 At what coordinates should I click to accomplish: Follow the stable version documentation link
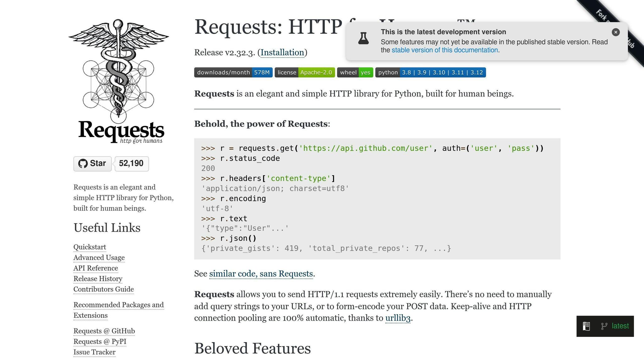click(x=445, y=50)
